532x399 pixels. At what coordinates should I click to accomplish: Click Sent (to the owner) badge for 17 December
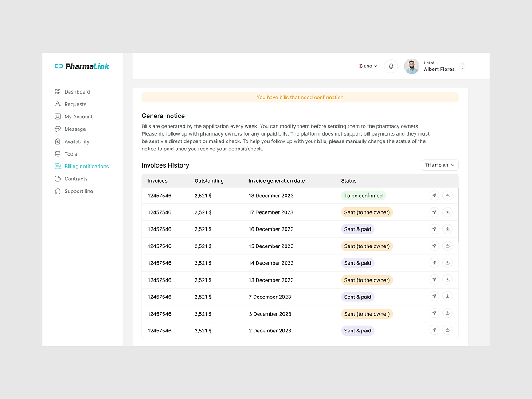[x=367, y=212]
